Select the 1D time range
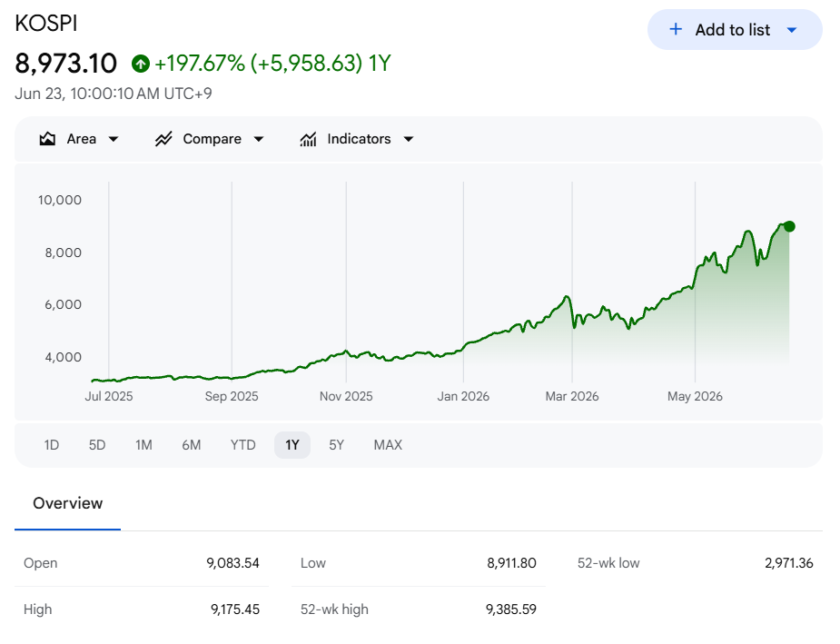 (x=52, y=445)
